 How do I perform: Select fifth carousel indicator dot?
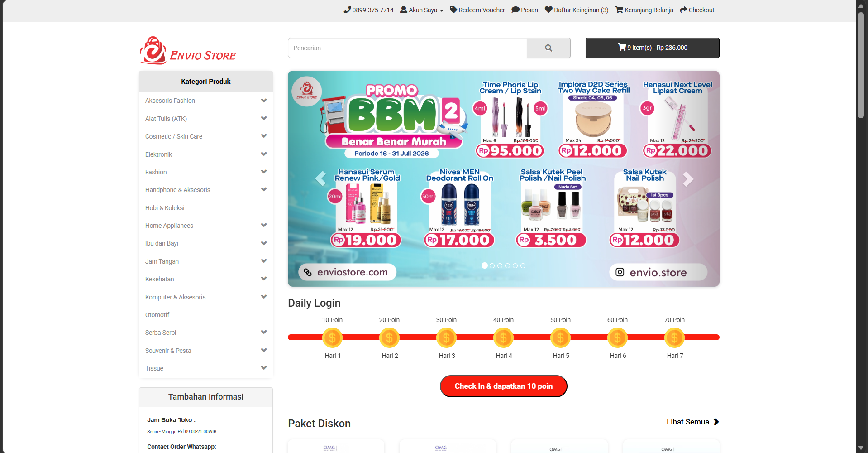pyautogui.click(x=515, y=266)
